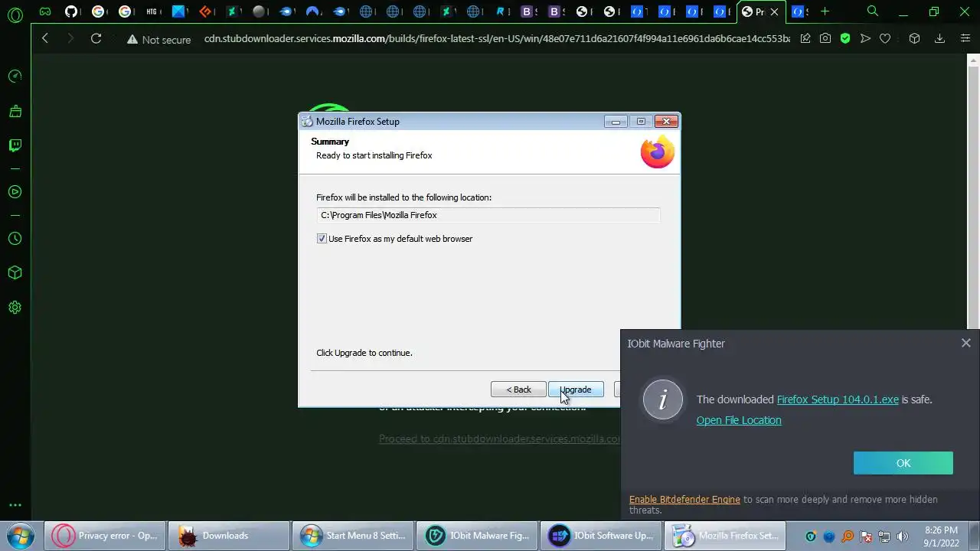Viewport: 980px width, 551px height.
Task: Open GX Corner gamepad tab
Action: pyautogui.click(x=44, y=11)
